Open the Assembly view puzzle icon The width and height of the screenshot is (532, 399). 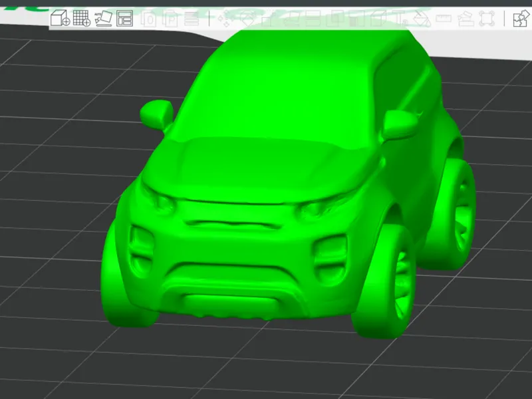521,19
